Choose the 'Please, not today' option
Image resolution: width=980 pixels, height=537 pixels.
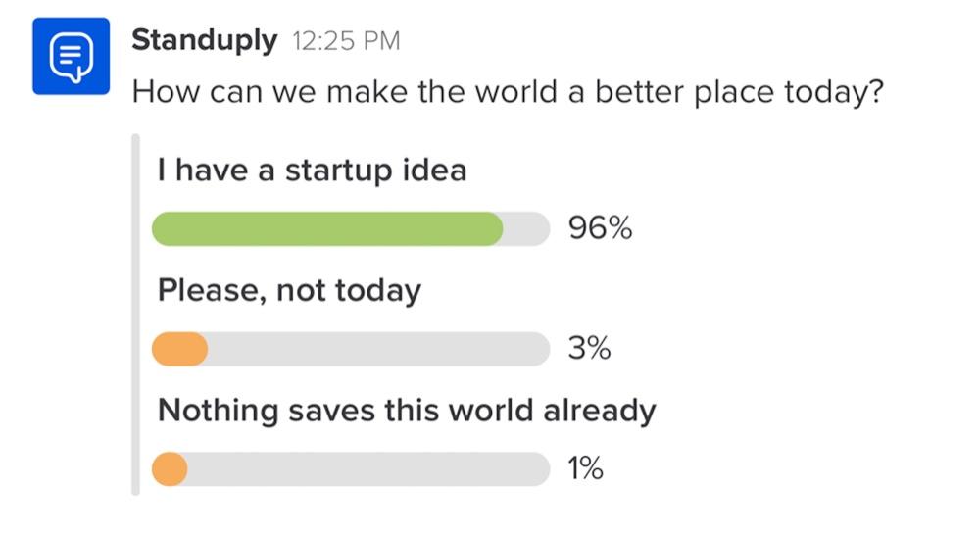coord(289,291)
